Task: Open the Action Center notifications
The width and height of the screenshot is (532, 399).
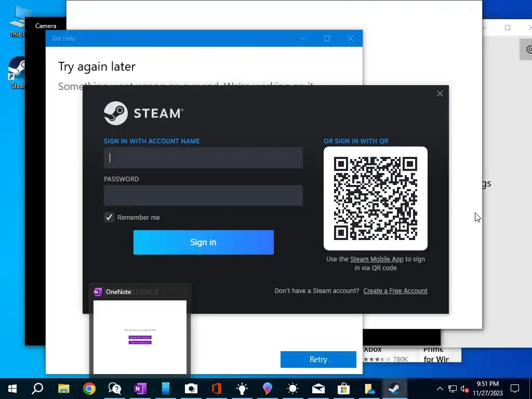Action: [x=515, y=389]
